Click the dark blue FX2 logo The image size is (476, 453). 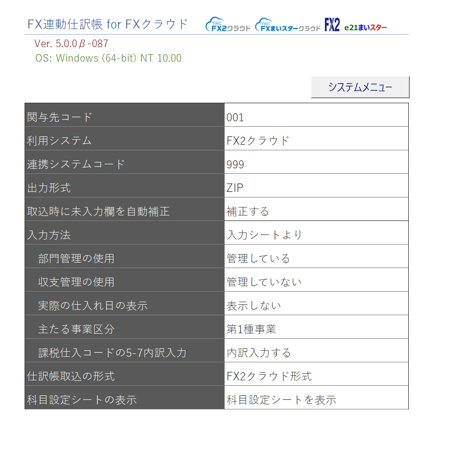pyautogui.click(x=332, y=25)
